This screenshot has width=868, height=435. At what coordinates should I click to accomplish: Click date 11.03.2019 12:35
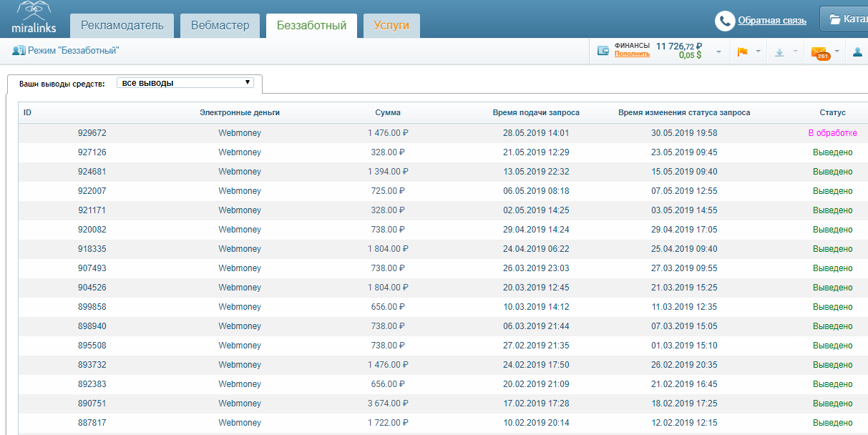[684, 307]
